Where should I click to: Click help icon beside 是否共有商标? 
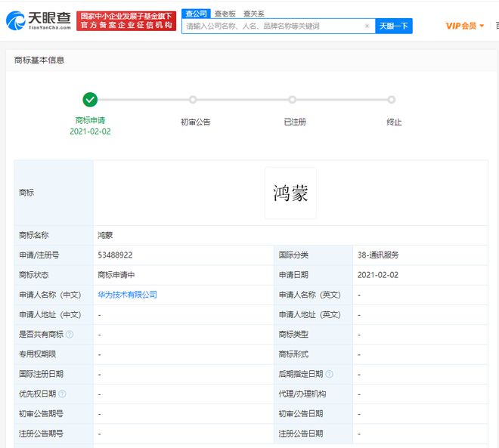(x=70, y=334)
